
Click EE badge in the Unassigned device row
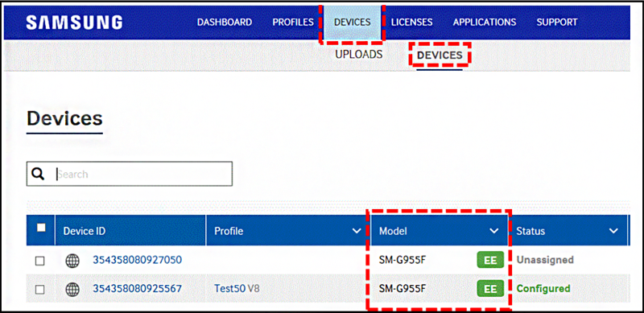point(490,261)
